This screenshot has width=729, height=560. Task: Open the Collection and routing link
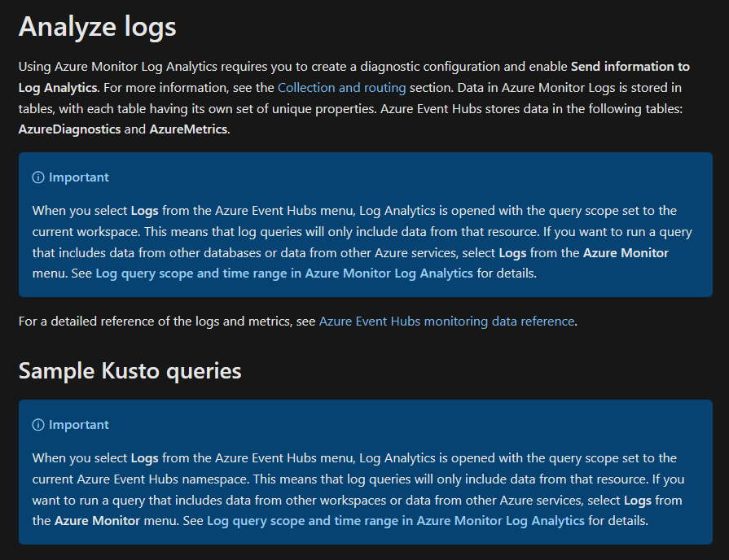pyautogui.click(x=341, y=87)
